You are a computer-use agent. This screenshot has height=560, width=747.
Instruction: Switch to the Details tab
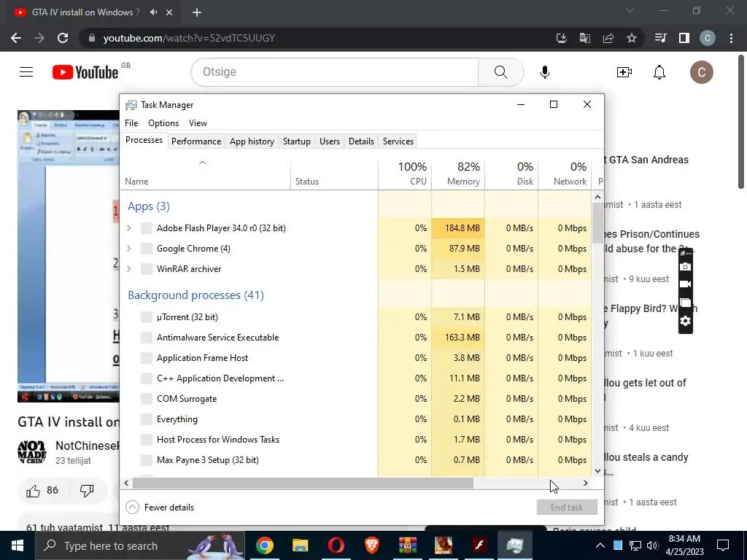tap(361, 141)
